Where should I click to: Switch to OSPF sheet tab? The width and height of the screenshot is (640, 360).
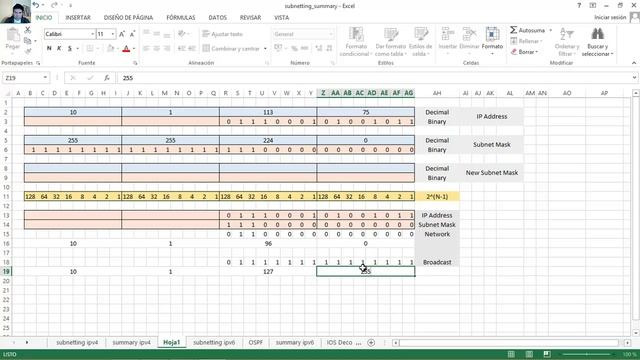(x=256, y=342)
